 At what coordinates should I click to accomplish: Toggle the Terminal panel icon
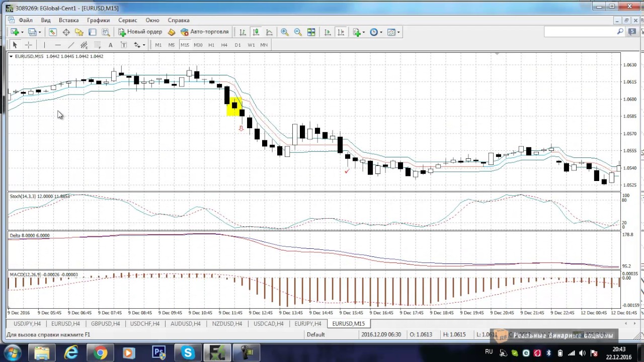point(93,32)
